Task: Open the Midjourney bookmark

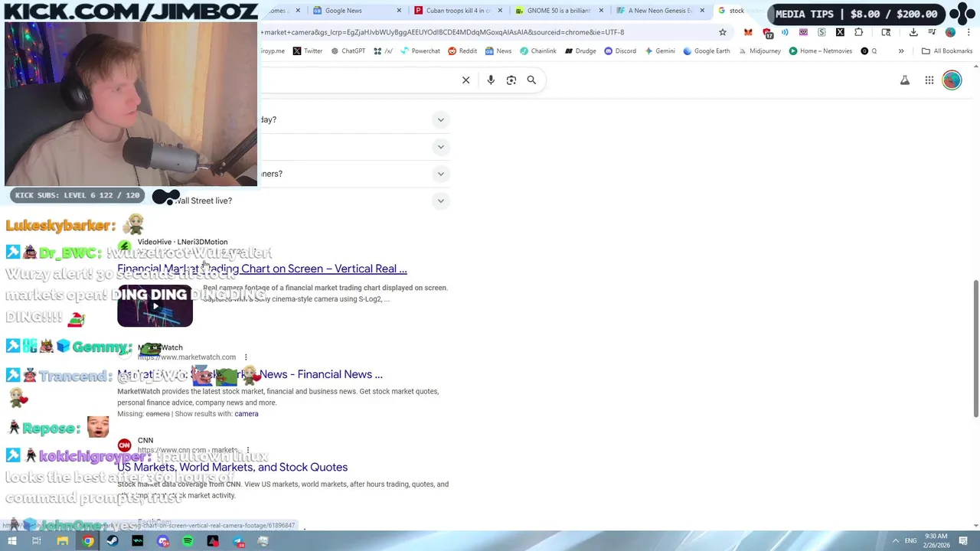Action: (x=759, y=51)
